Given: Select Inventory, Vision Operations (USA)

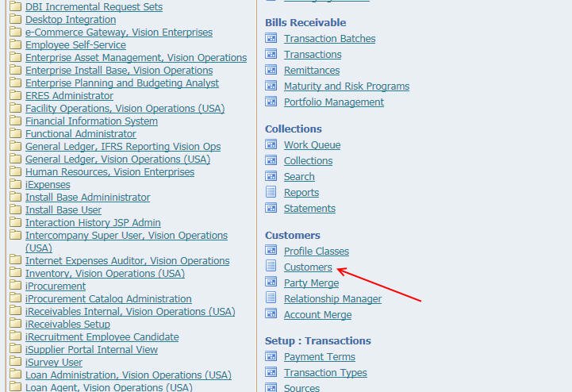Looking at the screenshot, I should [x=105, y=274].
